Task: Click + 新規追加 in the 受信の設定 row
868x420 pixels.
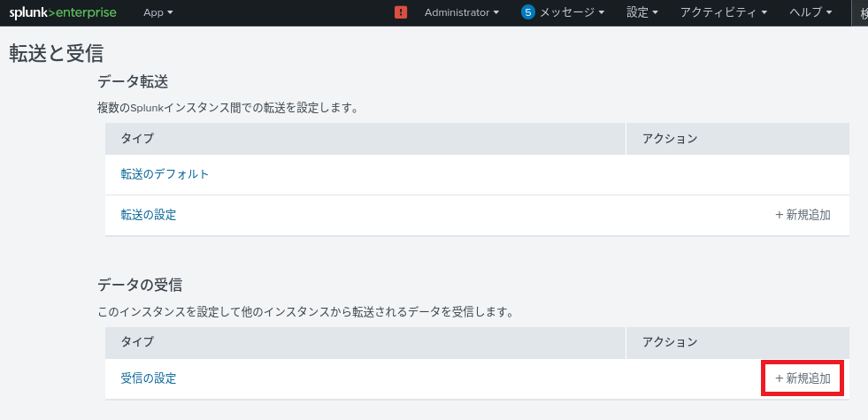Action: pyautogui.click(x=803, y=378)
